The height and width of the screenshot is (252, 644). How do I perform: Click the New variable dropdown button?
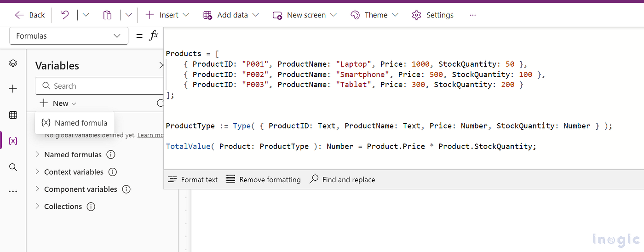(58, 103)
